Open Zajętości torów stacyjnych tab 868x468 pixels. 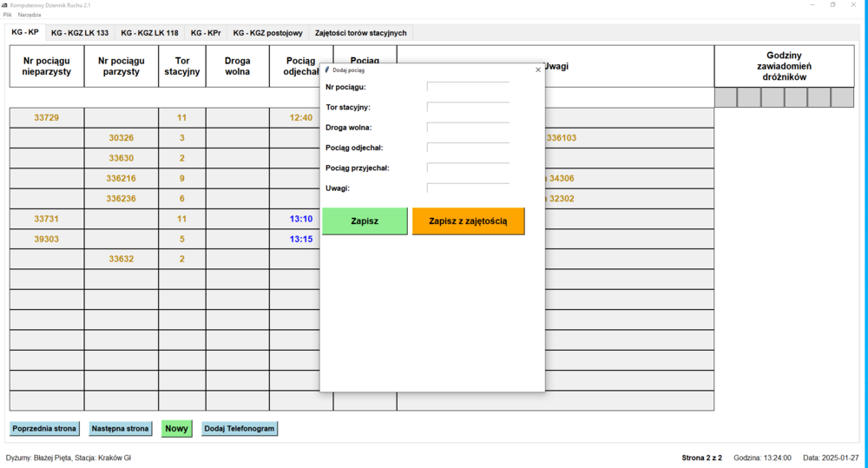(360, 33)
